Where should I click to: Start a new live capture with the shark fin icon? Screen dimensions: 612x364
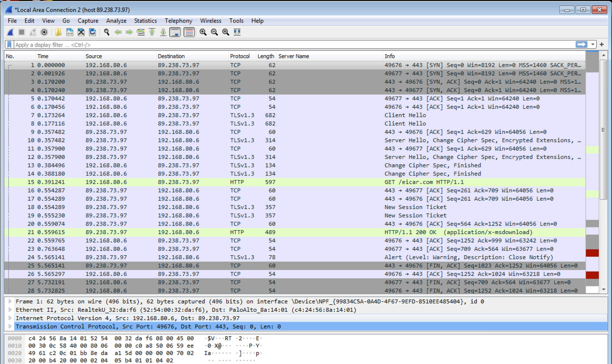click(x=10, y=32)
